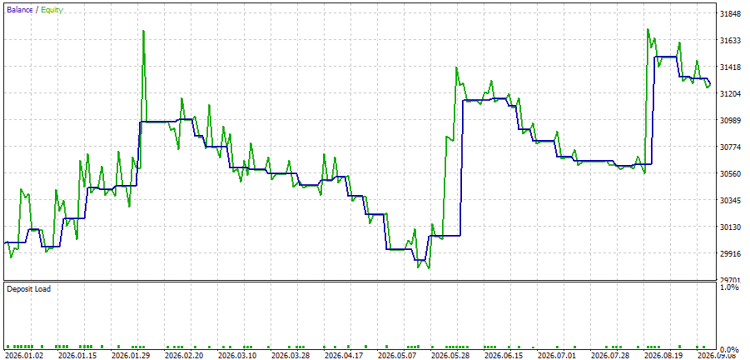The height and width of the screenshot is (360, 750).
Task: Select the 30989 axis value
Action: [730, 121]
